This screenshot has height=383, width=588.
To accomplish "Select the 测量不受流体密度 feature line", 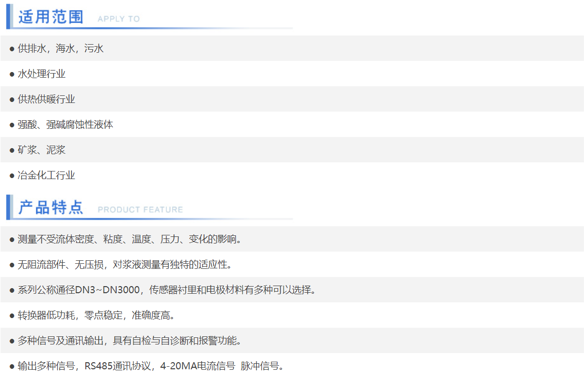I will click(130, 239).
